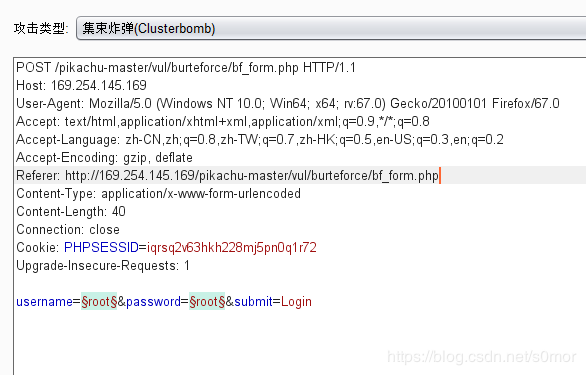Click the Accept: text/html header line
Viewport: 586px width, 375px height.
click(x=223, y=122)
